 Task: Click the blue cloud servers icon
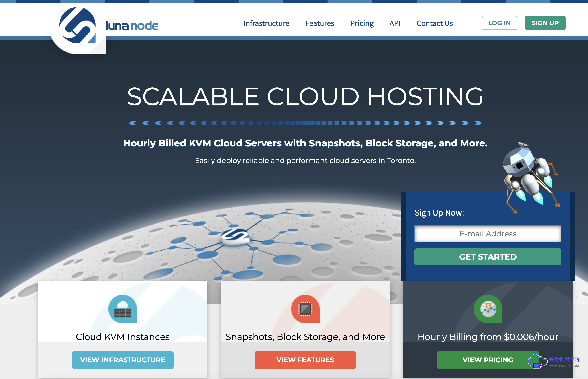[x=123, y=309]
